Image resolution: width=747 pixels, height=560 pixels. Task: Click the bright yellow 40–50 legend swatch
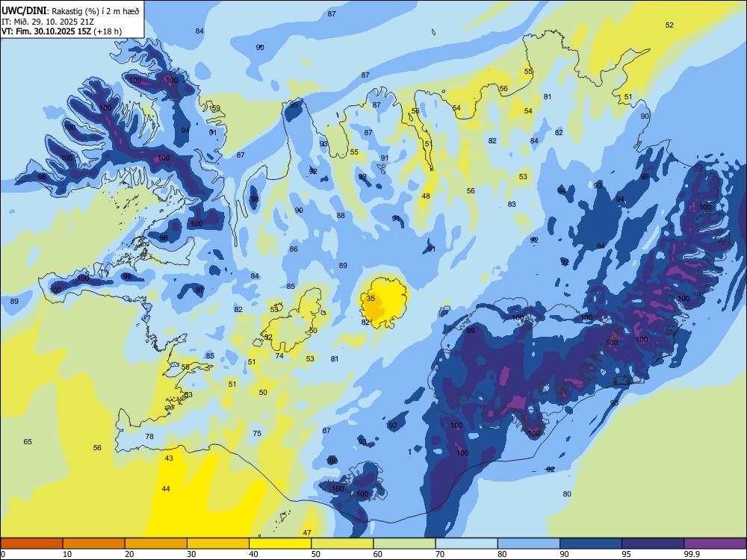point(280,544)
